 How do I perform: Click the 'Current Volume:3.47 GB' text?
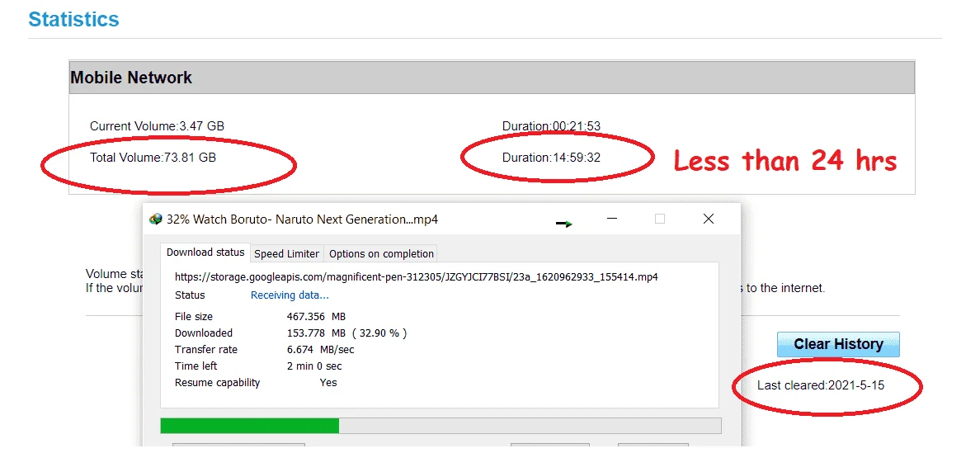[157, 126]
